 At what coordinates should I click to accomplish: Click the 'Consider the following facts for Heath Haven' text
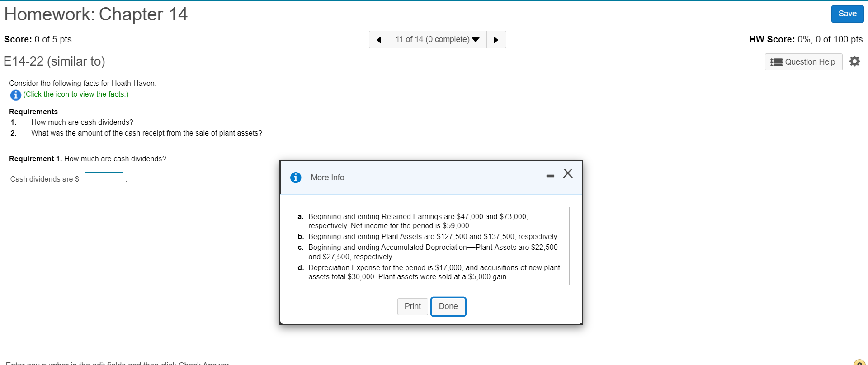[83, 84]
